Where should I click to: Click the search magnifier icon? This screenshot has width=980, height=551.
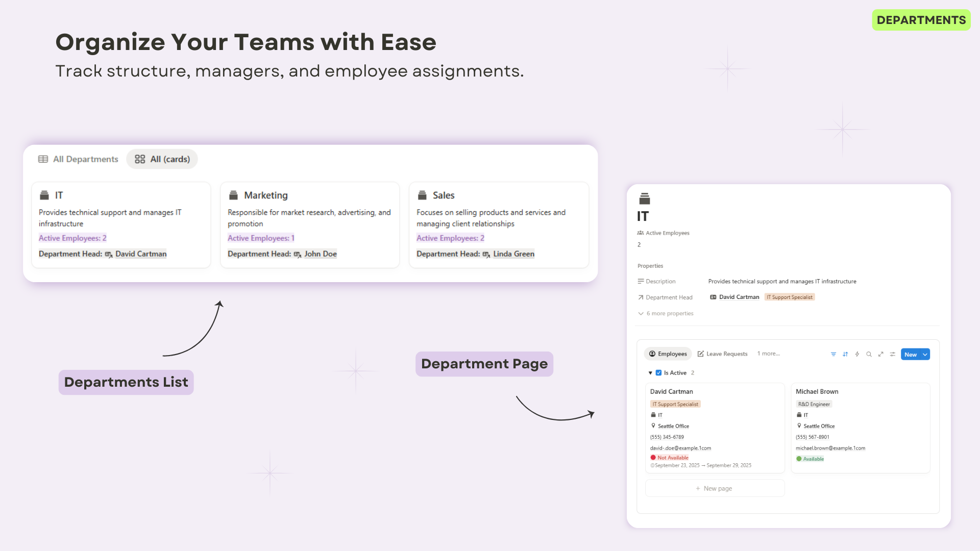coord(869,354)
